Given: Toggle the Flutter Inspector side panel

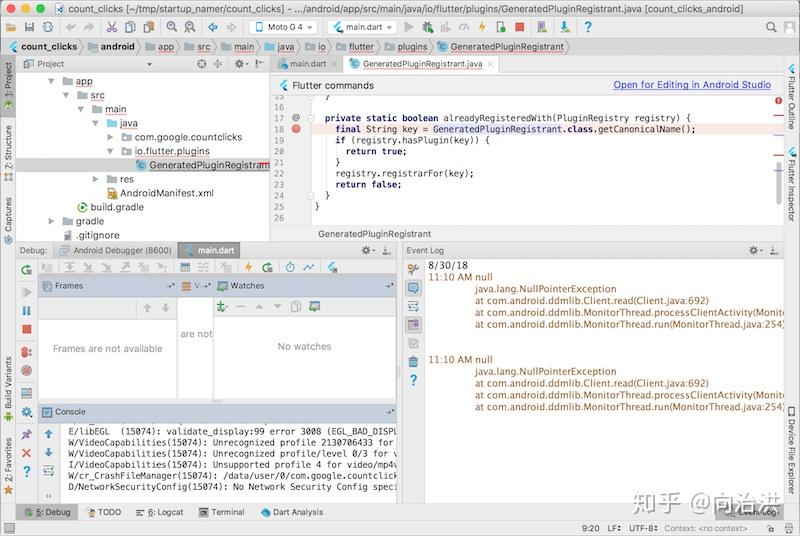Looking at the screenshot, I should click(x=791, y=185).
